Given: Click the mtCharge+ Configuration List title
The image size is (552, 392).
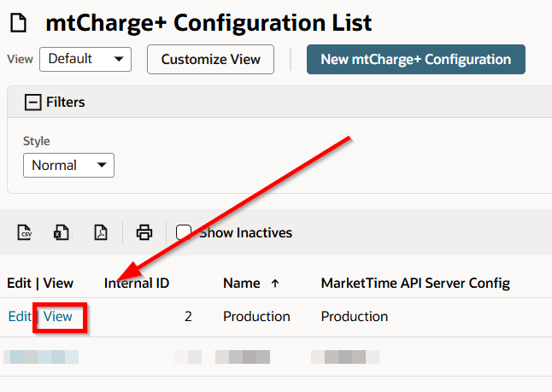Looking at the screenshot, I should click(x=208, y=23).
